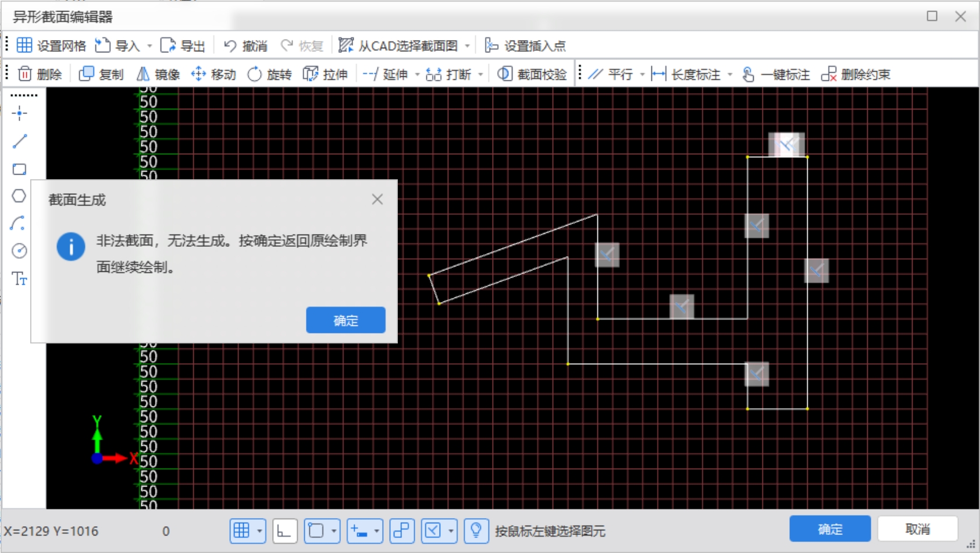
Task: Select the text Tт tool
Action: point(19,279)
